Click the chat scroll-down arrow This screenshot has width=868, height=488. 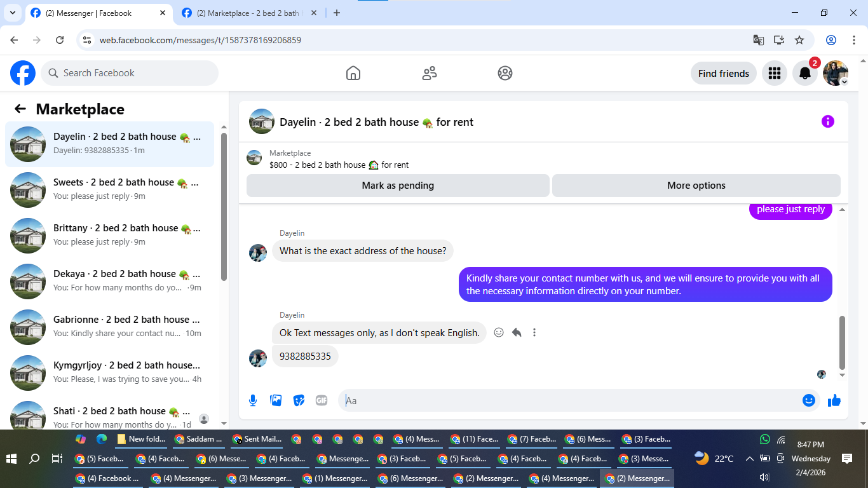[843, 375]
